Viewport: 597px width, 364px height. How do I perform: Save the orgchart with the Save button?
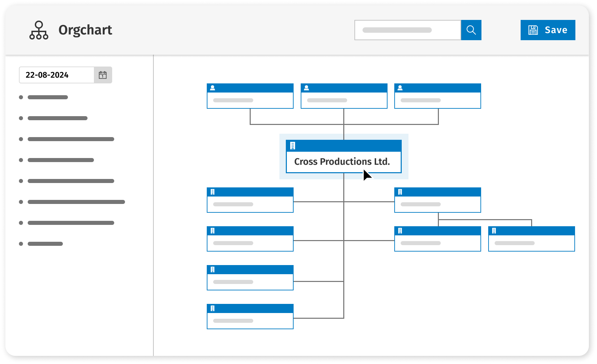[x=548, y=30]
